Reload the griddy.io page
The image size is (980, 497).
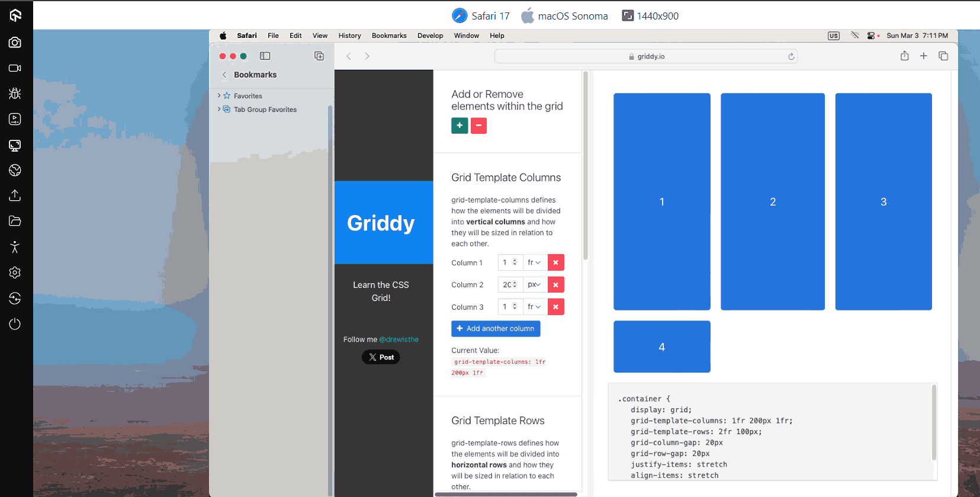[x=791, y=56]
